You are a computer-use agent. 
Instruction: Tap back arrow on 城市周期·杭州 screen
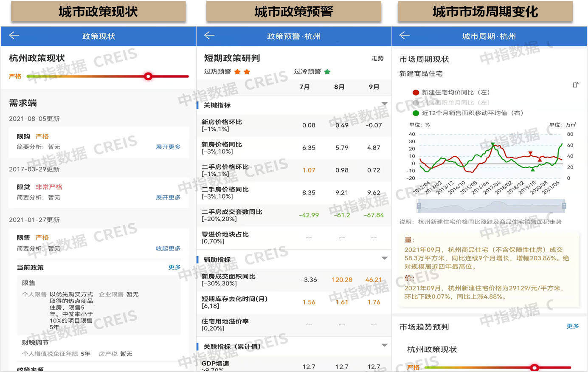[x=405, y=36]
